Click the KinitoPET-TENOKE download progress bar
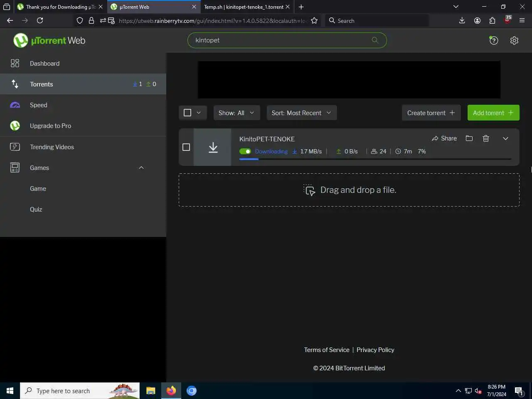 pyautogui.click(x=375, y=159)
